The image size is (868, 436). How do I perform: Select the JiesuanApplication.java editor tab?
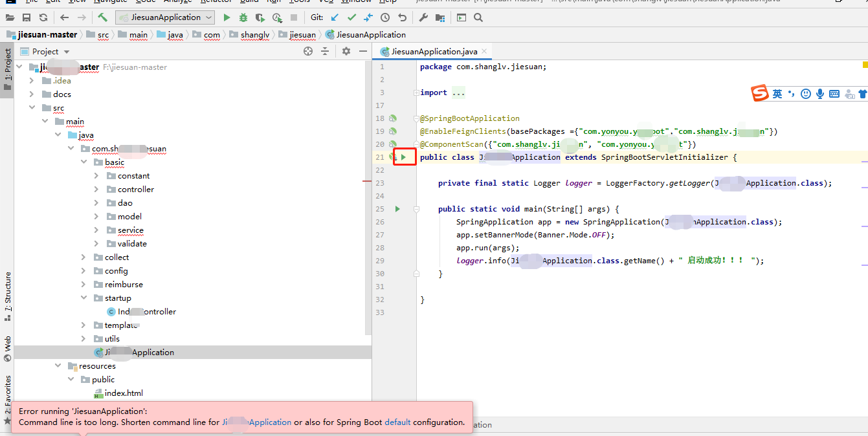(432, 50)
